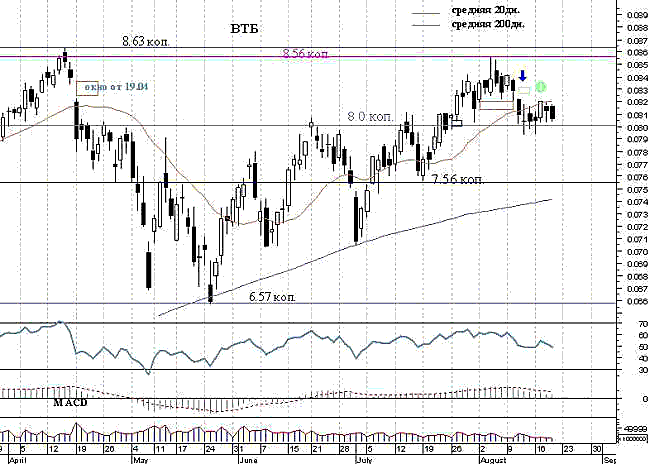
Task: Select the 'средняя 20дн.' legend entry
Action: 485,10
